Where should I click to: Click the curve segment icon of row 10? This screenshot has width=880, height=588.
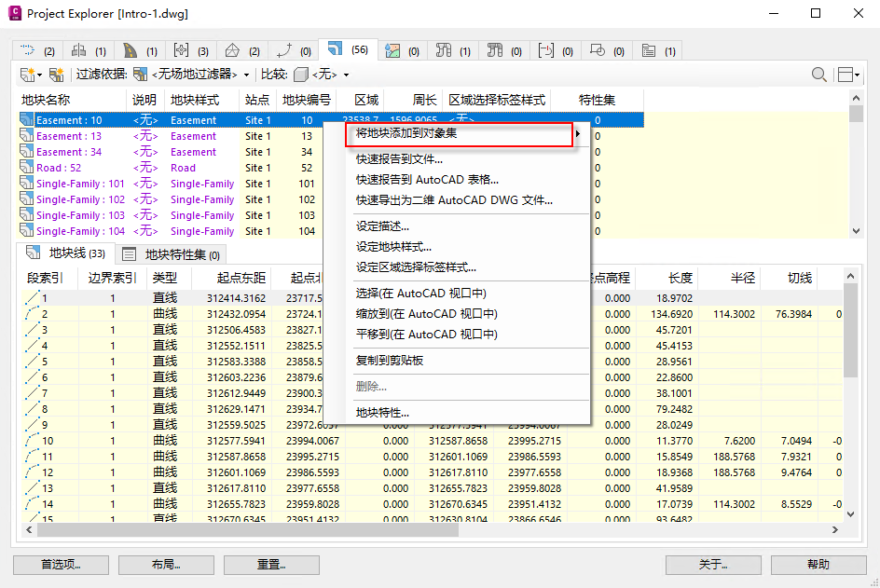click(33, 440)
